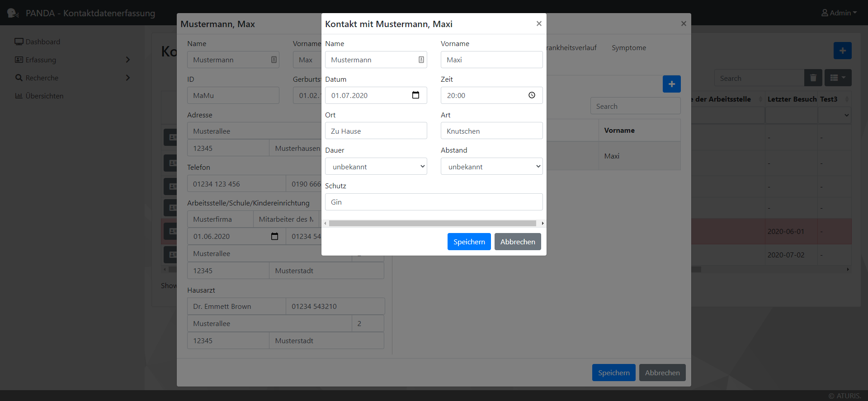Click Hausarzt house number field 2
868x401 pixels.
(x=368, y=323)
